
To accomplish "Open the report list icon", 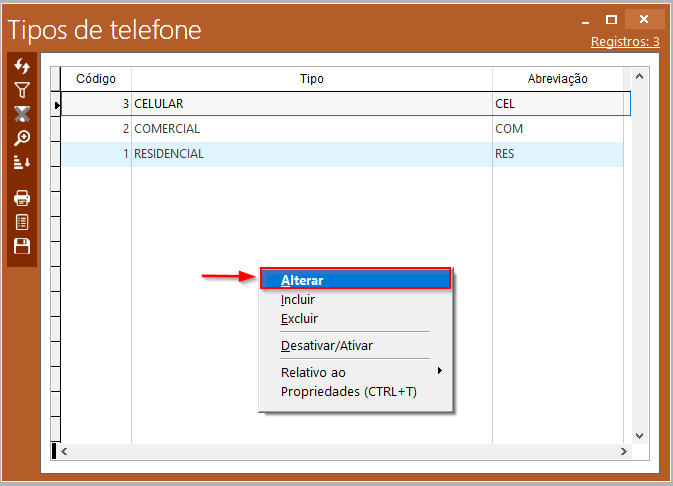I will [x=22, y=222].
